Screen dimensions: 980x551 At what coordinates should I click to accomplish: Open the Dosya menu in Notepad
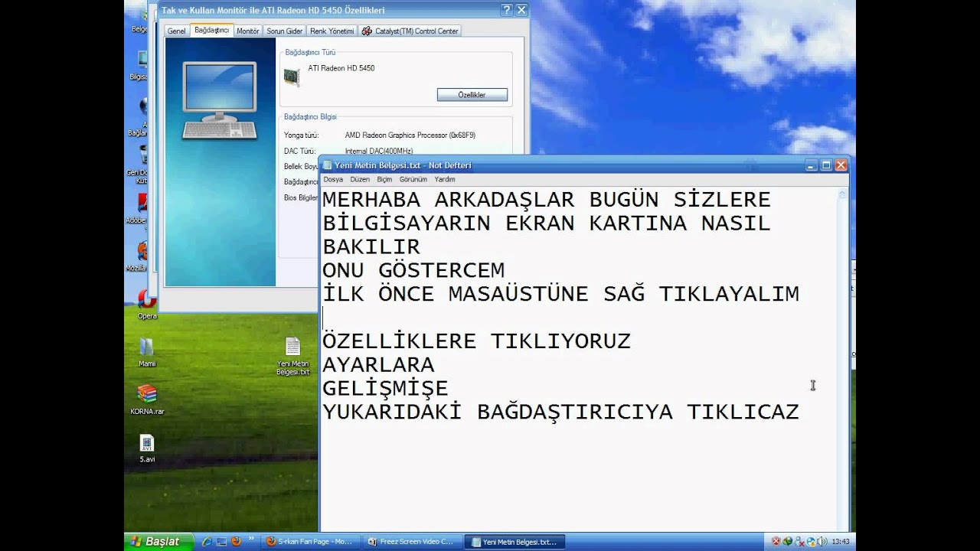tap(333, 179)
